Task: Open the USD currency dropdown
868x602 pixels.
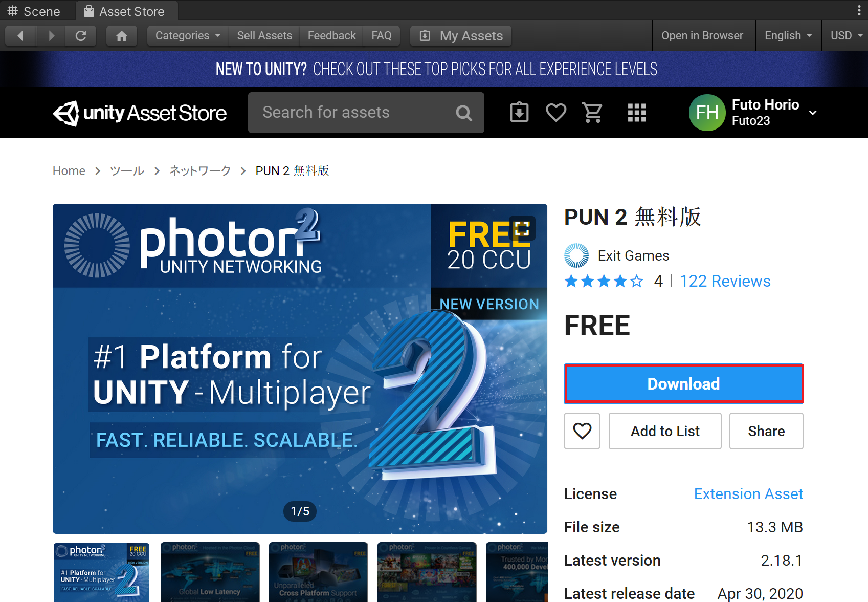Action: [845, 36]
